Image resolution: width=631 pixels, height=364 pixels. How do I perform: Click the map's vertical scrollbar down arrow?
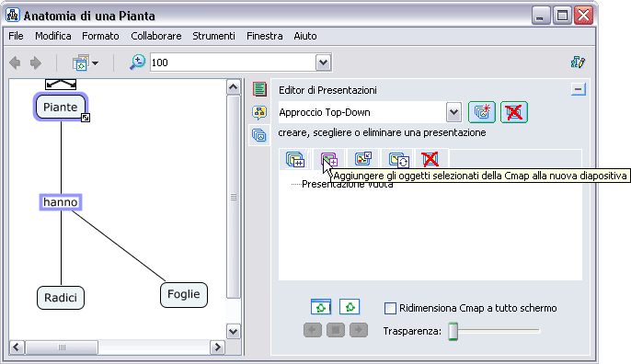click(x=234, y=332)
